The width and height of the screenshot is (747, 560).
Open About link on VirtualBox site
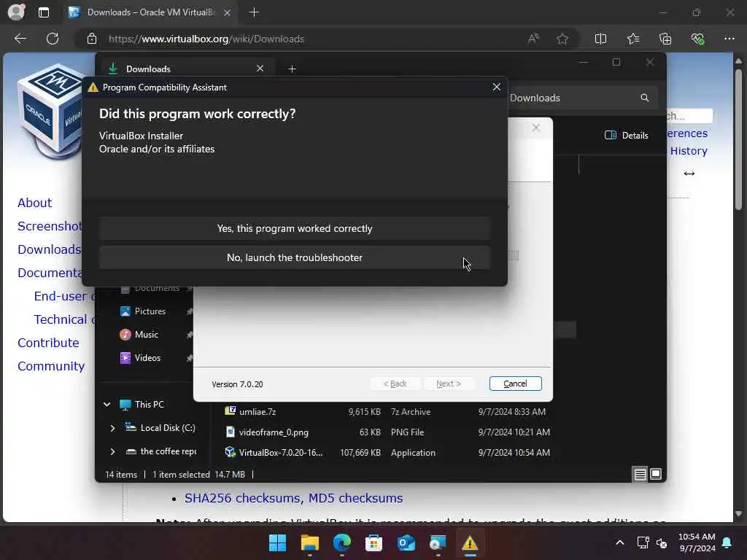coord(35,203)
